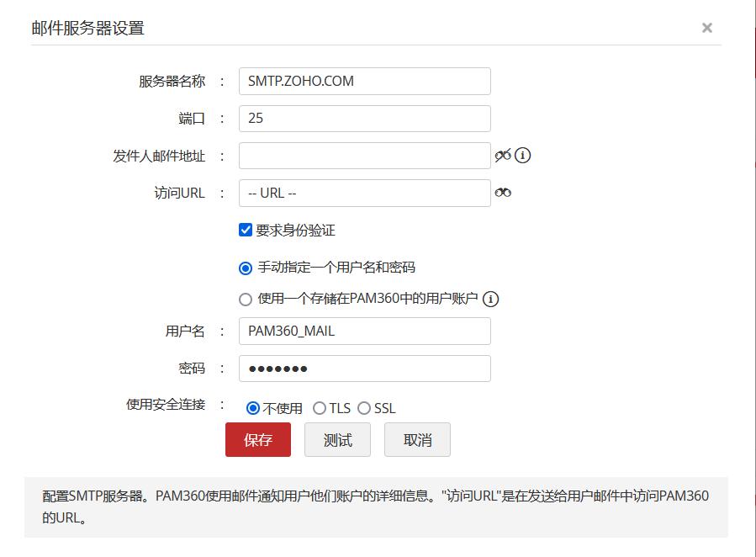
Task: Click the info icon next to sender address
Action: 522,156
